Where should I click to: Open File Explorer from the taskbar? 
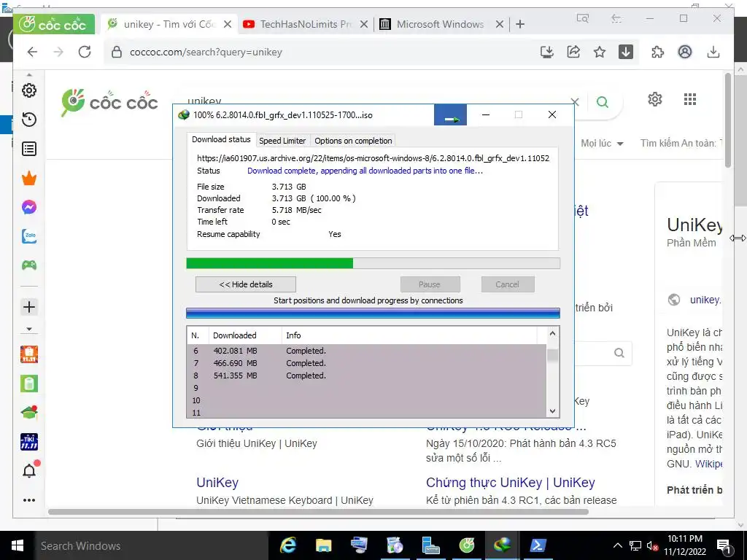pos(323,545)
